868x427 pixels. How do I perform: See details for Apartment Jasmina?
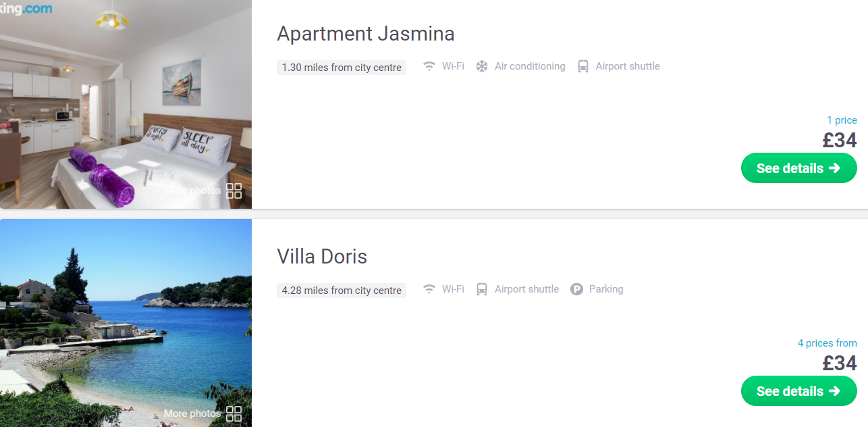pos(799,168)
